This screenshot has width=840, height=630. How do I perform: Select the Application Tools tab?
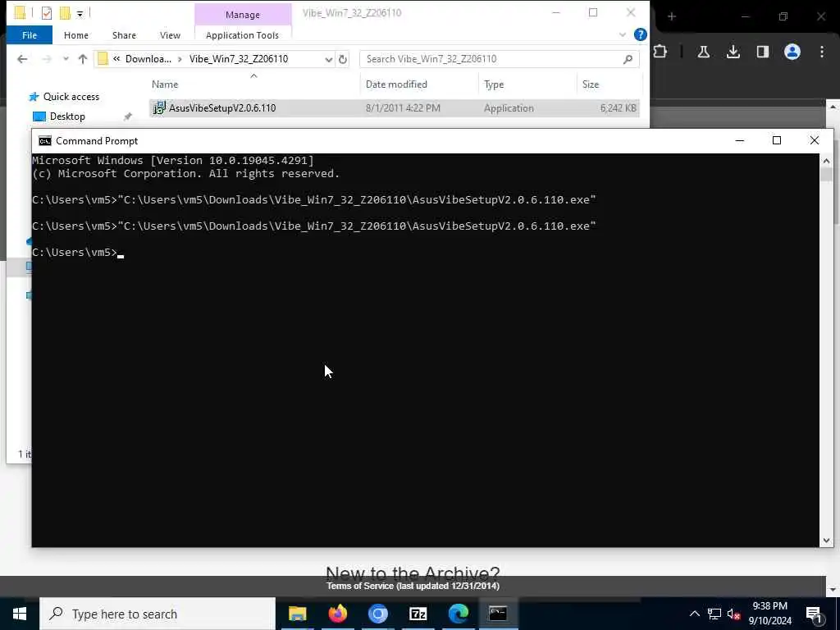click(x=242, y=34)
